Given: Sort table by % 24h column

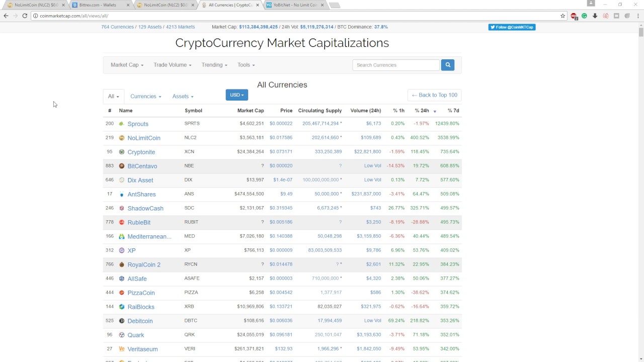Looking at the screenshot, I should click(422, 111).
